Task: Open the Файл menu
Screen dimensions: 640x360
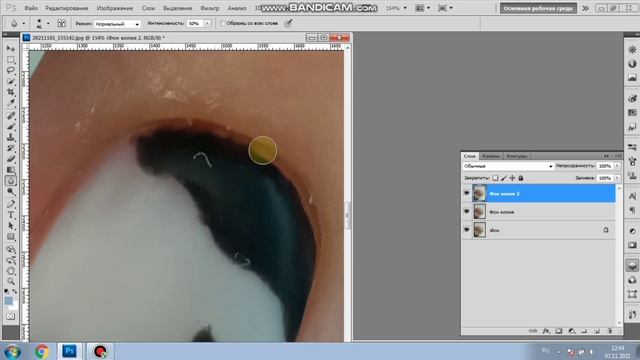Action: click(31, 8)
